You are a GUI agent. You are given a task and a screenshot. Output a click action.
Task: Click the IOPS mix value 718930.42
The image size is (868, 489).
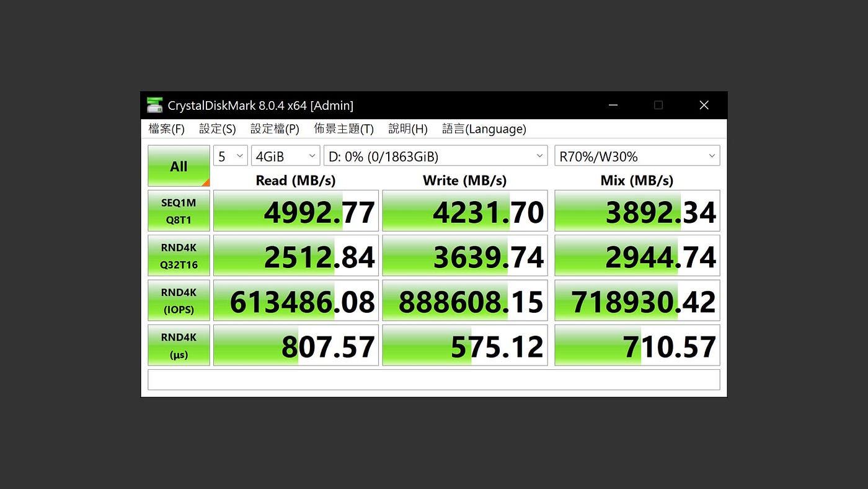pos(637,300)
